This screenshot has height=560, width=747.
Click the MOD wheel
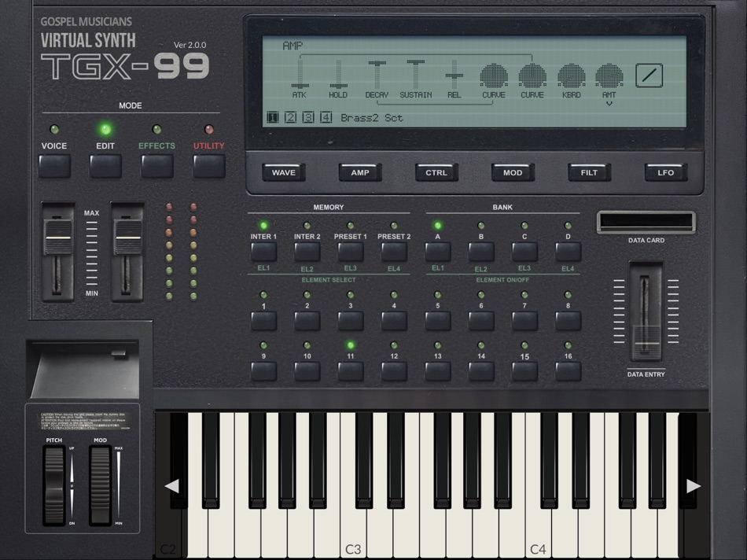[x=100, y=485]
